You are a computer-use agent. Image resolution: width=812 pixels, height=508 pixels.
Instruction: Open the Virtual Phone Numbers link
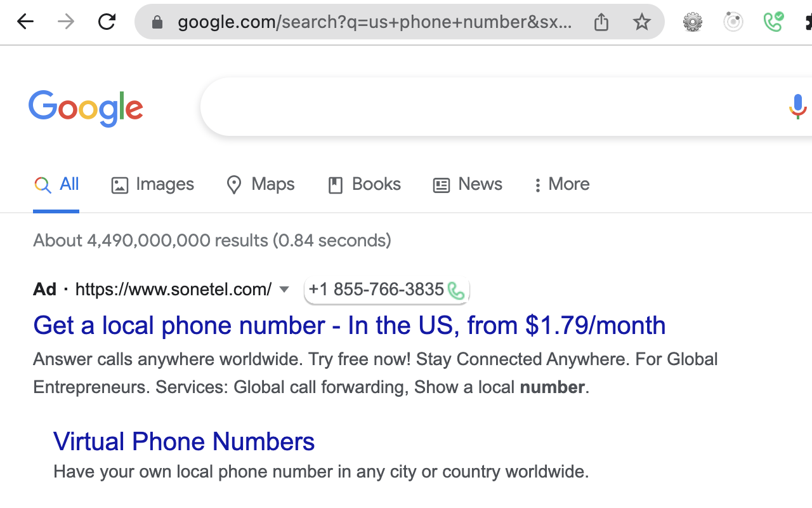click(x=184, y=441)
